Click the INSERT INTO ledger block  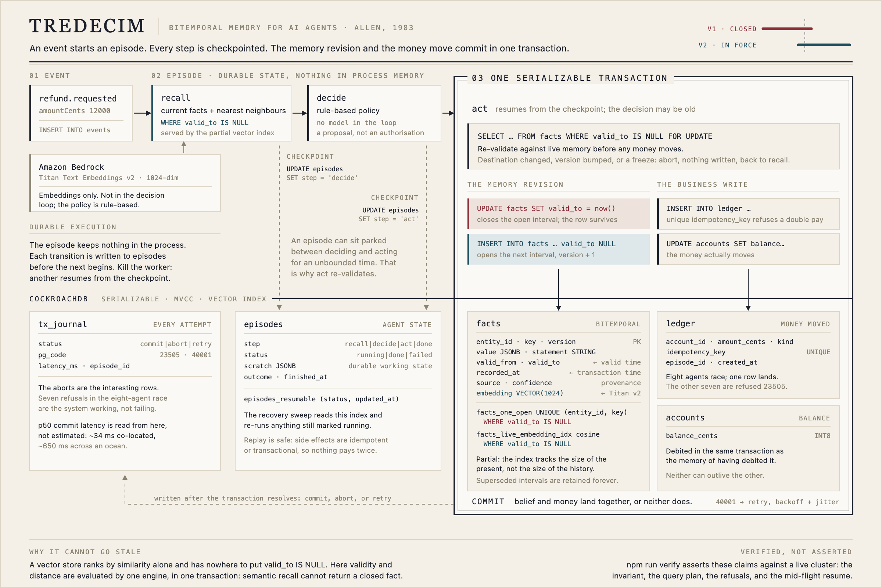748,214
